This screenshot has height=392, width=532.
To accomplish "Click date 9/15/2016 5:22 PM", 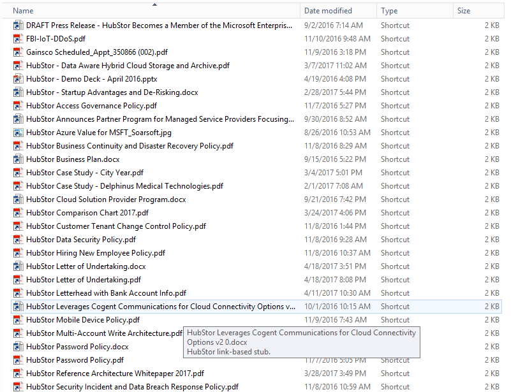I will pyautogui.click(x=335, y=159).
